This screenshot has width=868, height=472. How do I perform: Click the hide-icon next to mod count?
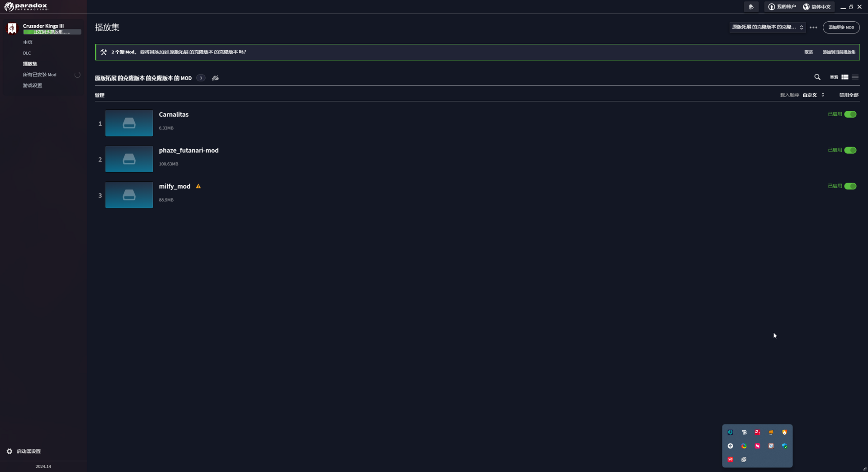[x=215, y=78]
